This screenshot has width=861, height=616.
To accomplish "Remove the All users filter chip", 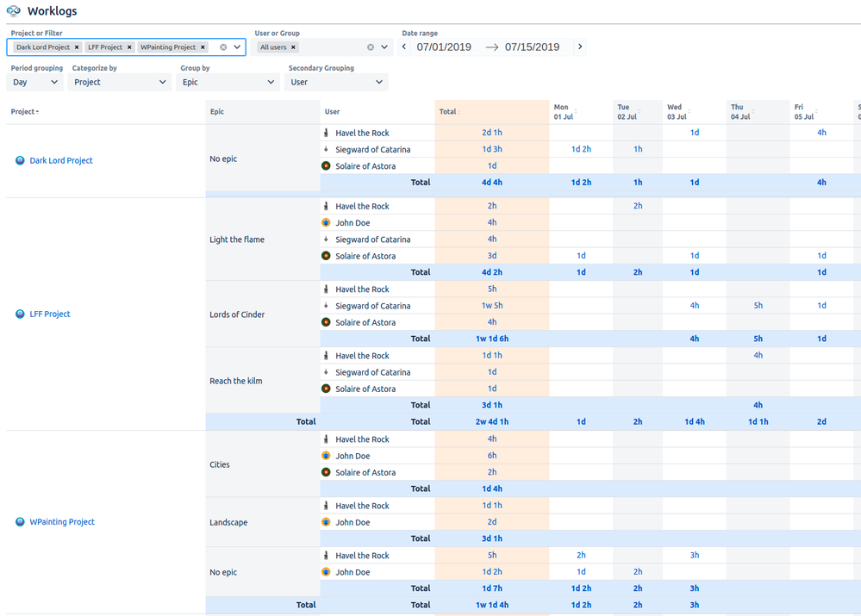I will [x=292, y=47].
